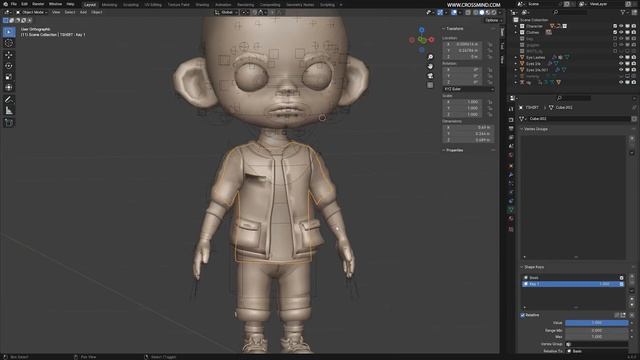Click the blue Z axis gizmo ball
Screen dimensions: 640x360
pos(422,30)
